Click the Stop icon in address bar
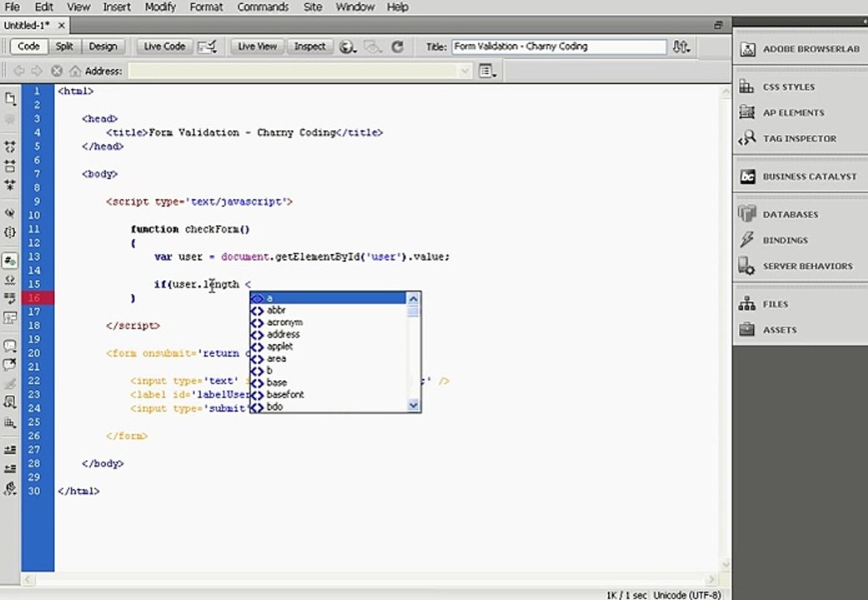 [x=57, y=71]
